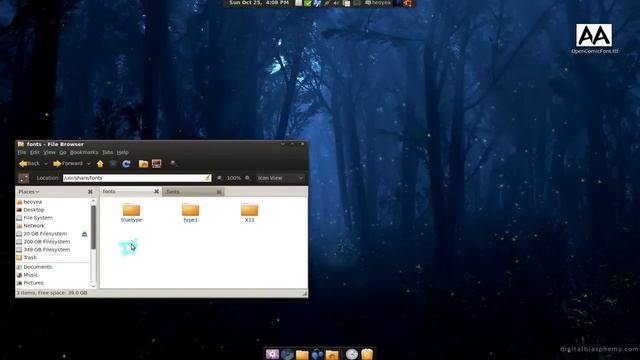Open the Help menu
Screen dimensions: 640x360
(122, 152)
